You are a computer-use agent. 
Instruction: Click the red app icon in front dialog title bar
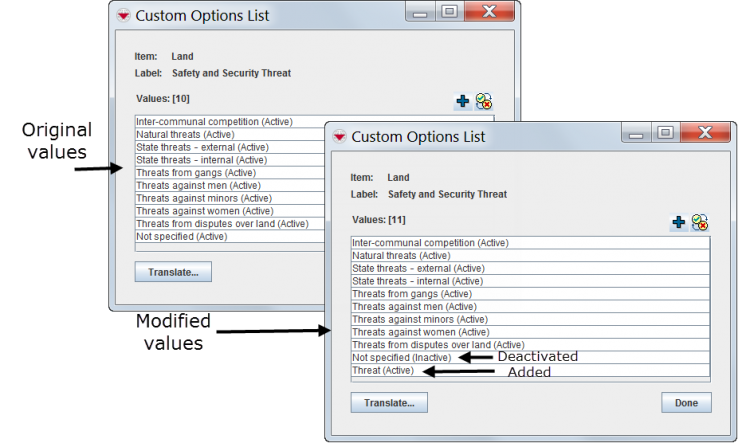point(339,136)
